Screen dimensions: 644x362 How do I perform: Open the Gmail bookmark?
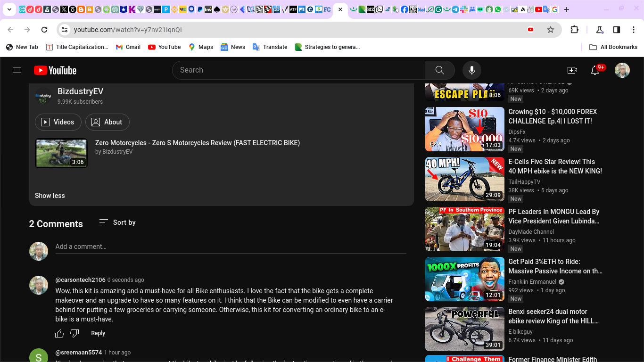pos(128,47)
